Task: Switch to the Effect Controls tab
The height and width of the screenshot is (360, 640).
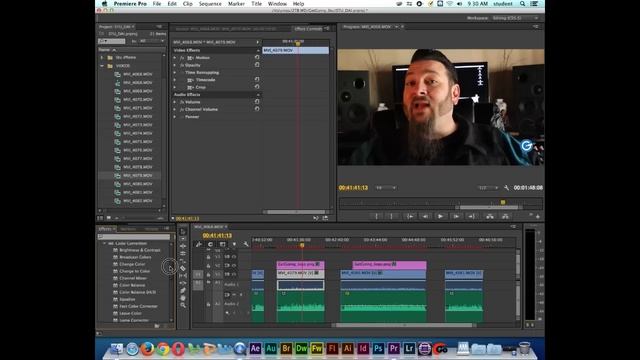Action: pyautogui.click(x=308, y=29)
